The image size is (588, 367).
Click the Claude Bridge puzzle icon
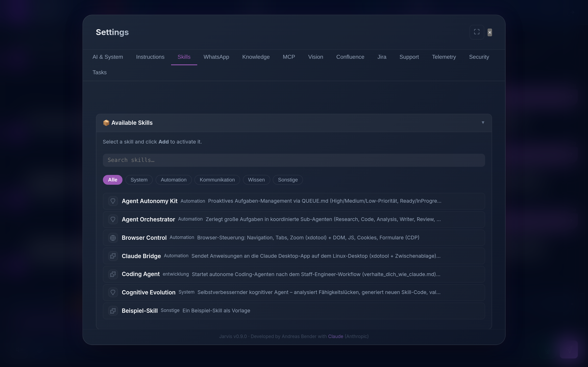[113, 256]
